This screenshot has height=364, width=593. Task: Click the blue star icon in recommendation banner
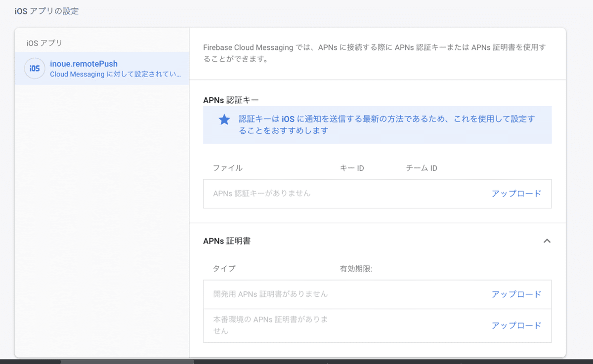pyautogui.click(x=224, y=120)
